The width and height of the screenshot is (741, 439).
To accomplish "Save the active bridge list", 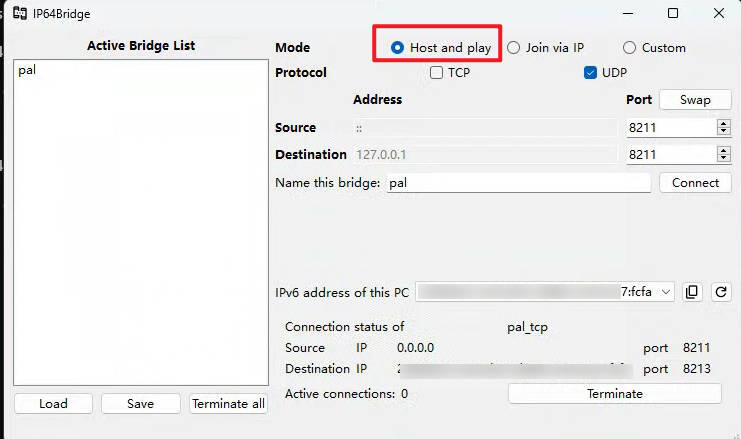I will pos(140,404).
